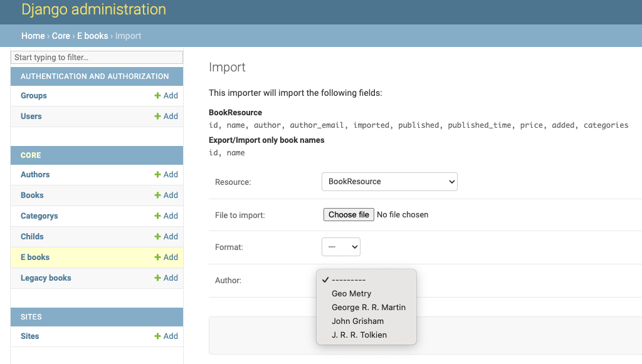Click the Add icon next to Users
642x364 pixels.
166,116
